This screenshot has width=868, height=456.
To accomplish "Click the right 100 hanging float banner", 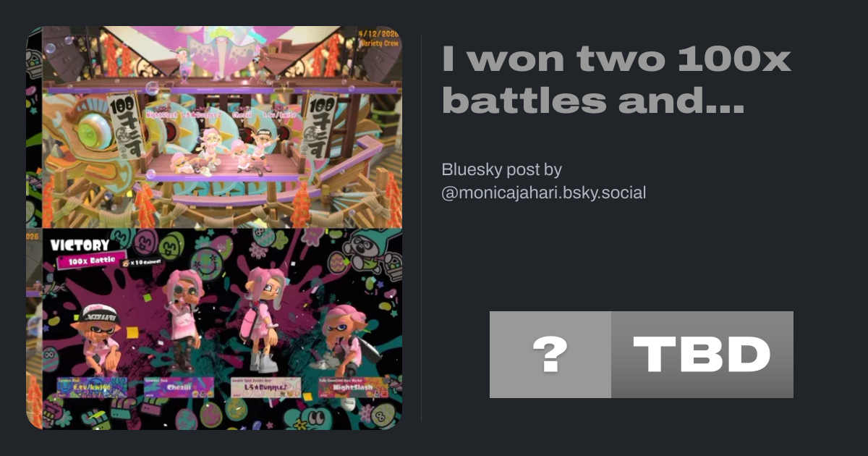I will coord(319,125).
